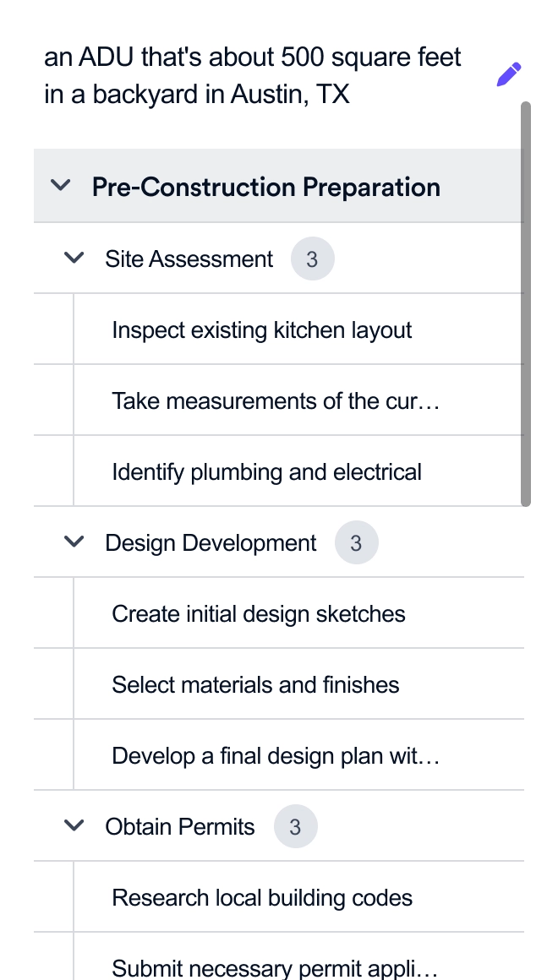Open Develop a final design plan task

pyautogui.click(x=276, y=755)
